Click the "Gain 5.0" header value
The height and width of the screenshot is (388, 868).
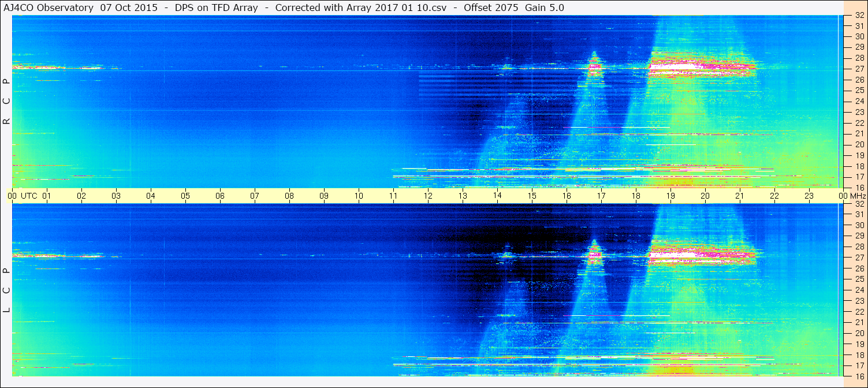coord(545,8)
